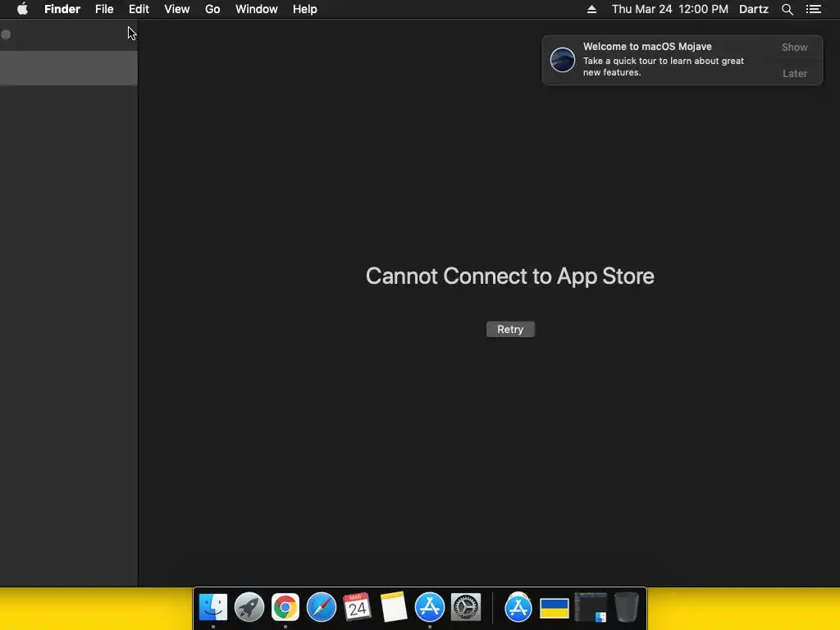This screenshot has height=630, width=840.
Task: Click the gray window control dot
Action: point(6,34)
